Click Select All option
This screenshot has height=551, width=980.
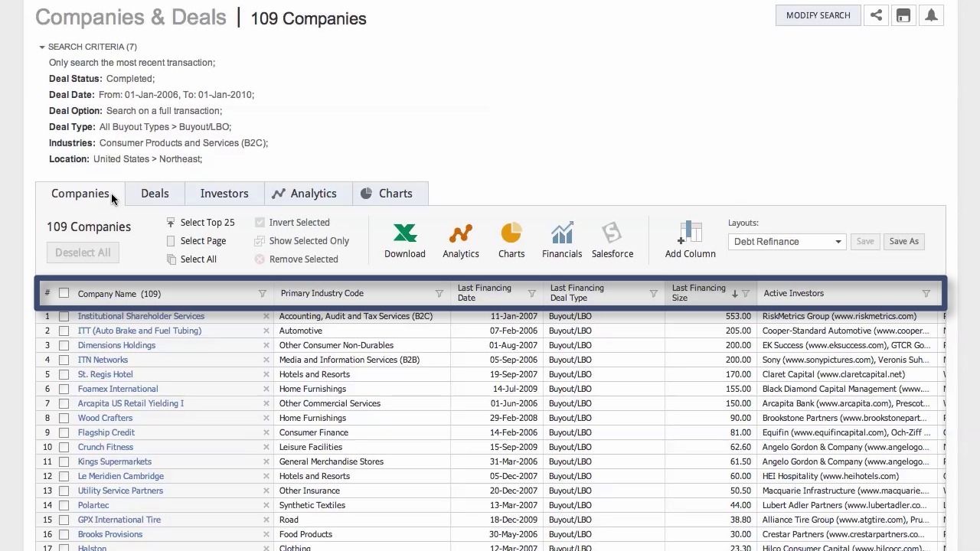pos(191,259)
